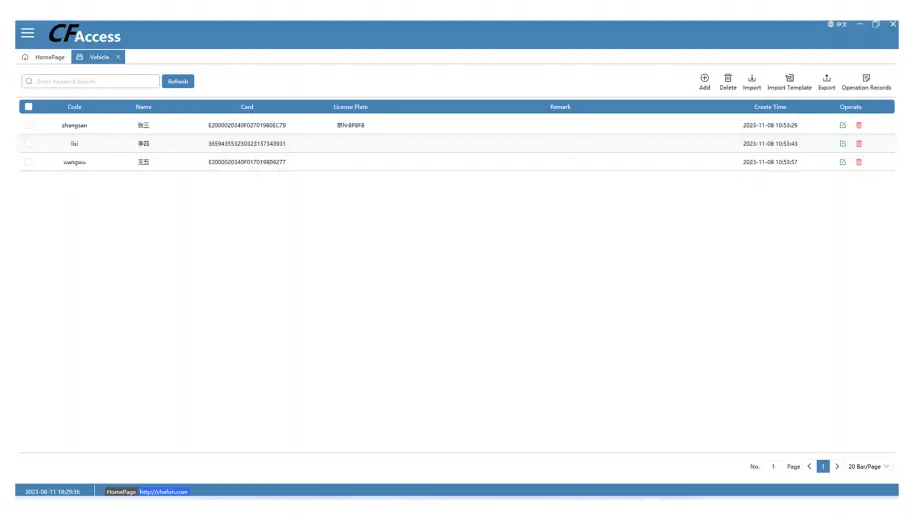Edit the zhangsan vehicle row

[843, 125]
